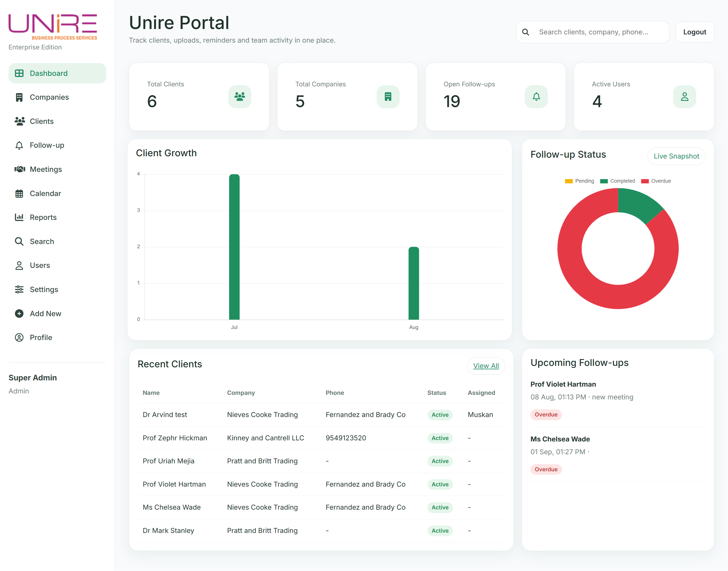
Task: Click the Unire logo
Action: (x=53, y=27)
